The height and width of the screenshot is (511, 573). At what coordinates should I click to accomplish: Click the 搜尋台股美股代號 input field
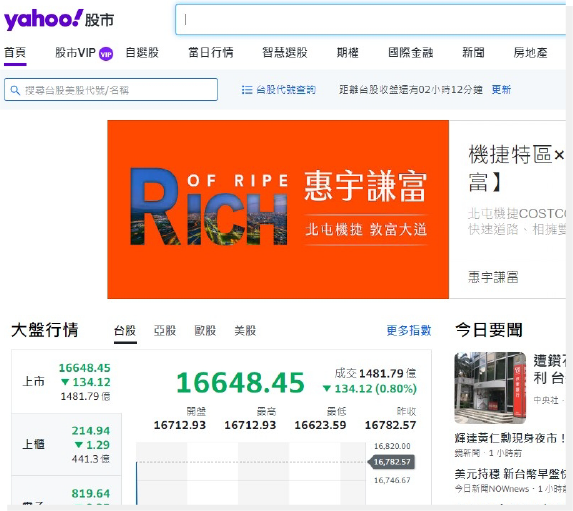pyautogui.click(x=111, y=90)
